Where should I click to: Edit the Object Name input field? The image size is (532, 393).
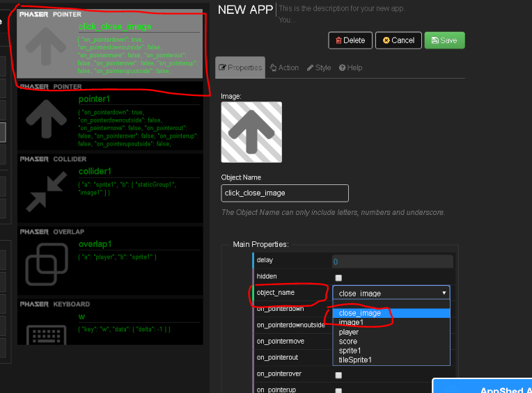[285, 193]
